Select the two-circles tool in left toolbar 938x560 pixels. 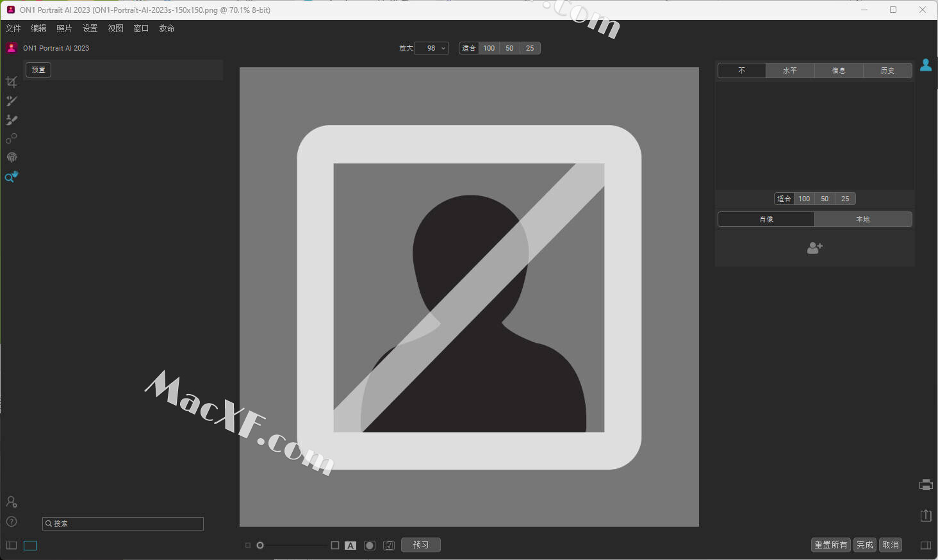pos(12,139)
